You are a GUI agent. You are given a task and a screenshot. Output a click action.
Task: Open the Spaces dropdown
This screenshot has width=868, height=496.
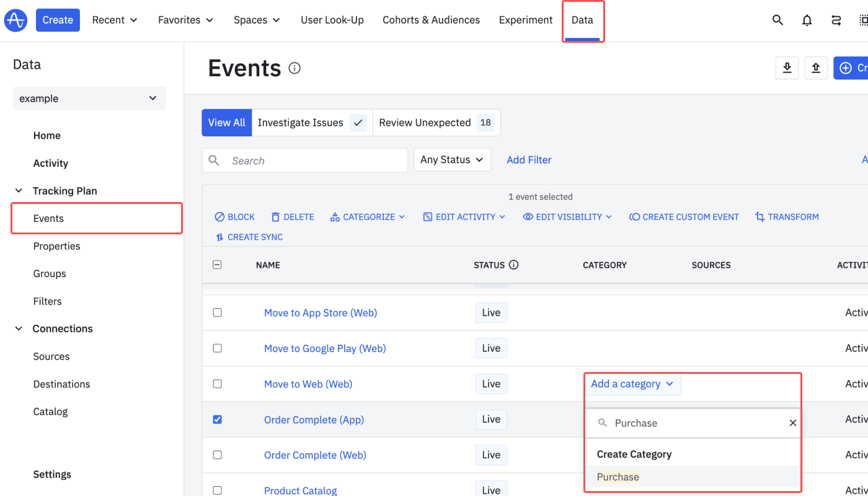(257, 20)
